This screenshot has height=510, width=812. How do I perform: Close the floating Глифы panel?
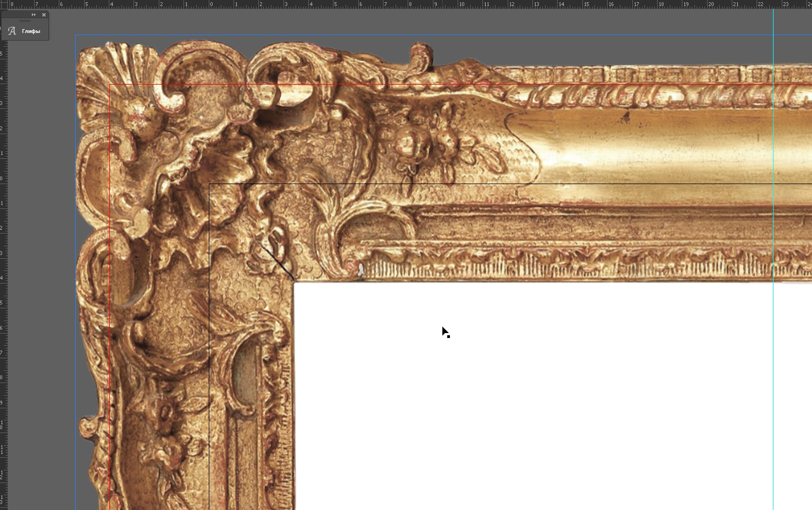point(44,15)
